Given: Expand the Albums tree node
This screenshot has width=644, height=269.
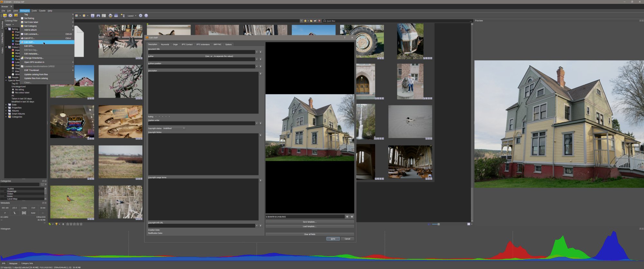Looking at the screenshot, I should [x=6, y=111].
